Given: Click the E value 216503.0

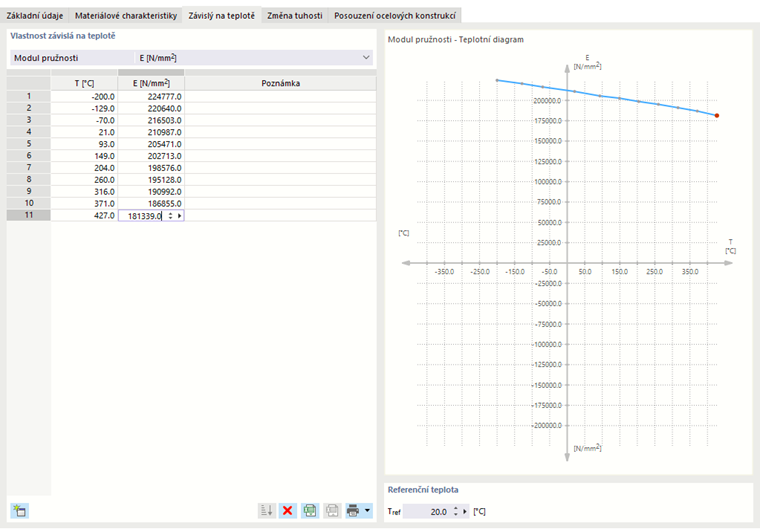Looking at the screenshot, I should pos(151,120).
